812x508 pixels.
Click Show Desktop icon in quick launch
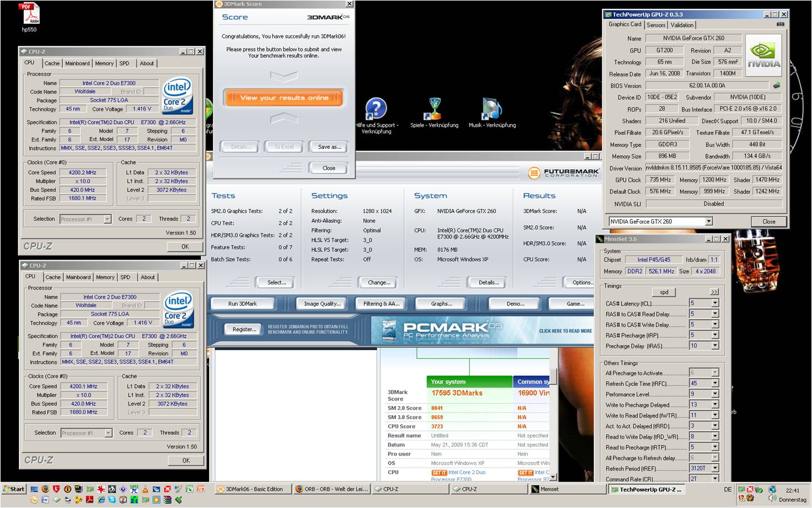34,489
